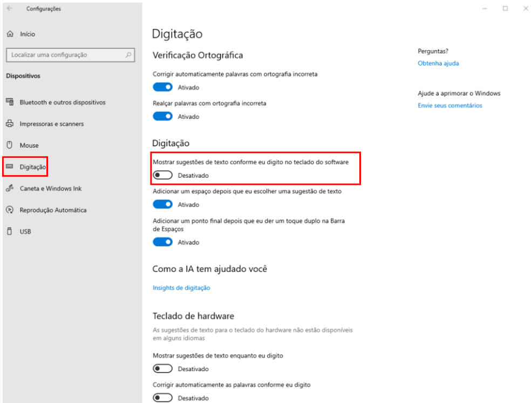Enable Corrigir automaticamente as palavras conforme eu digito

tap(162, 398)
